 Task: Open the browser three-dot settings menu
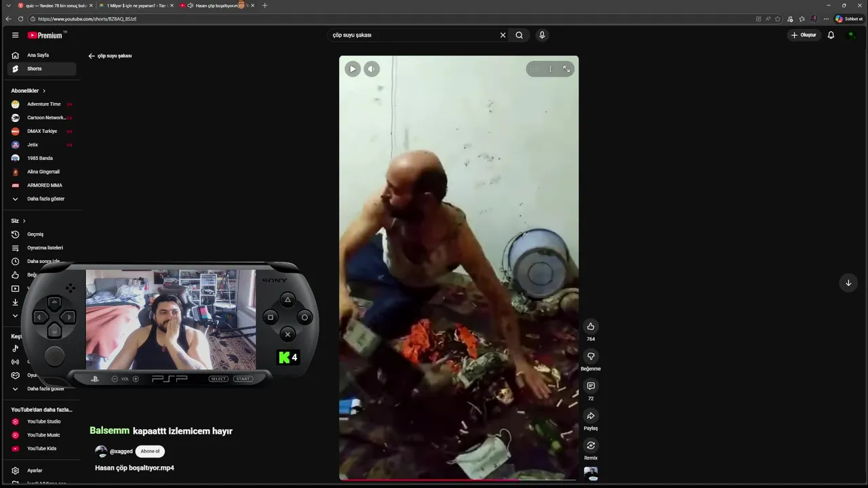826,19
